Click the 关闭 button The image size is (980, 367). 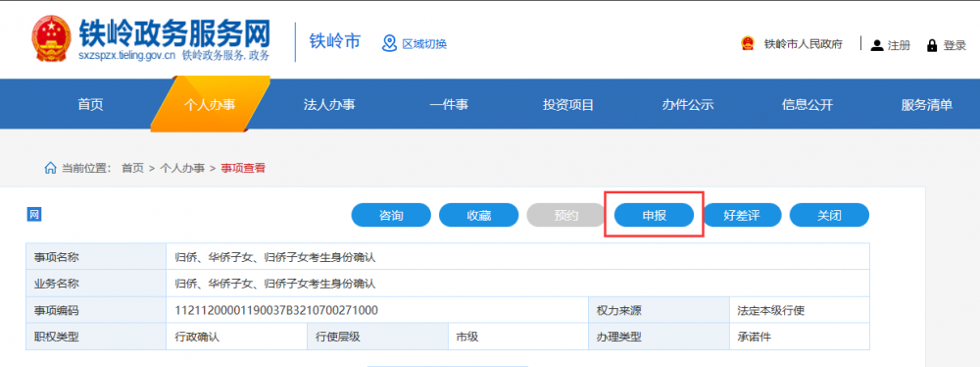pyautogui.click(x=829, y=216)
